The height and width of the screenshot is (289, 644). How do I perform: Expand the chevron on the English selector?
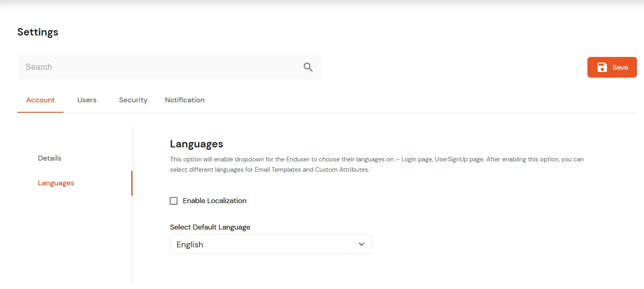coord(361,244)
